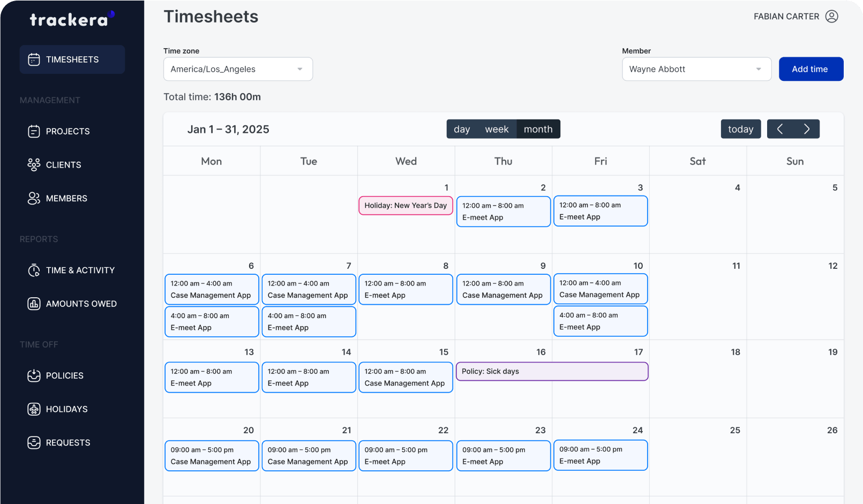Click the Time & Activity clock icon
Screen dimensions: 863x504
pyautogui.click(x=34, y=270)
